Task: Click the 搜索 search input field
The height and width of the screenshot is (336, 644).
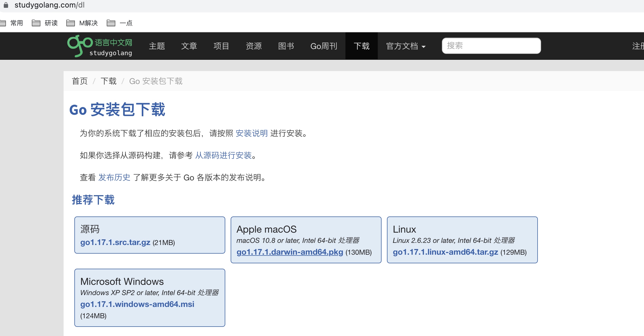Action: point(491,46)
